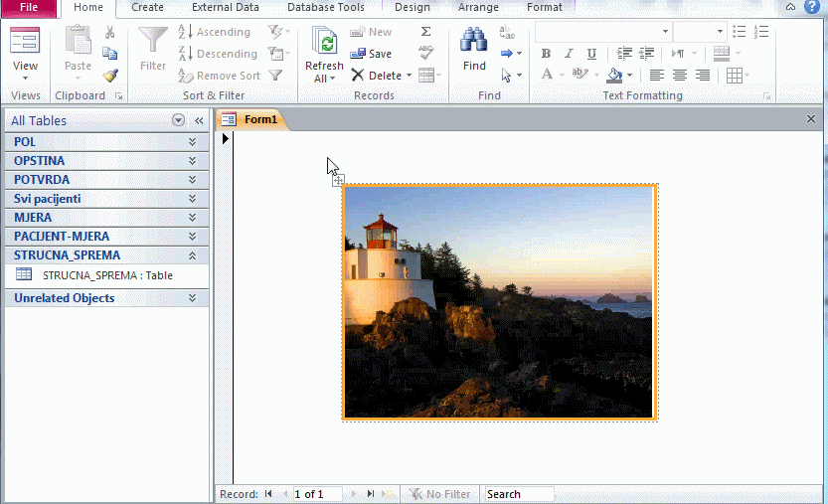Screen dimensions: 828x504
Task: Click Remove Sort
Action: [x=219, y=76]
